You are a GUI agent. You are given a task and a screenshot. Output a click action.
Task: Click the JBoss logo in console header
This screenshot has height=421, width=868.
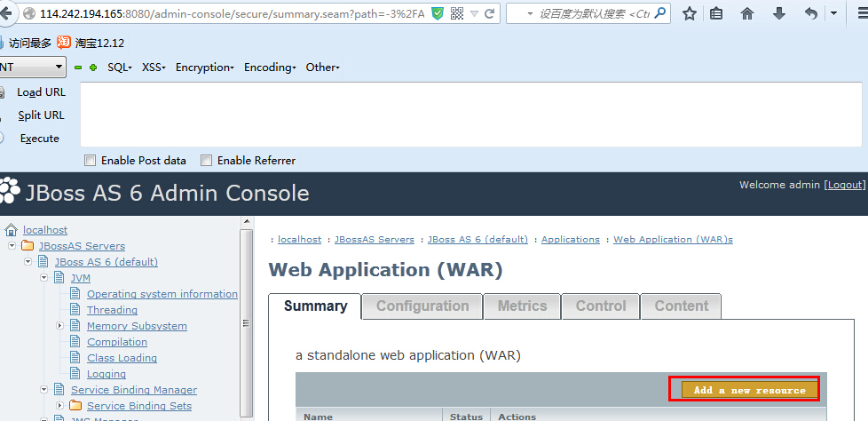point(10,191)
